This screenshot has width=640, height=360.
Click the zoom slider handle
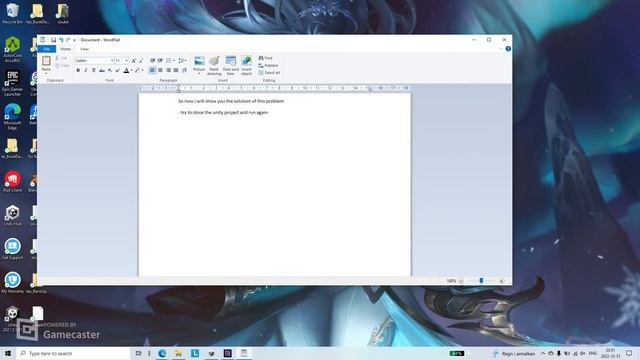pyautogui.click(x=481, y=281)
